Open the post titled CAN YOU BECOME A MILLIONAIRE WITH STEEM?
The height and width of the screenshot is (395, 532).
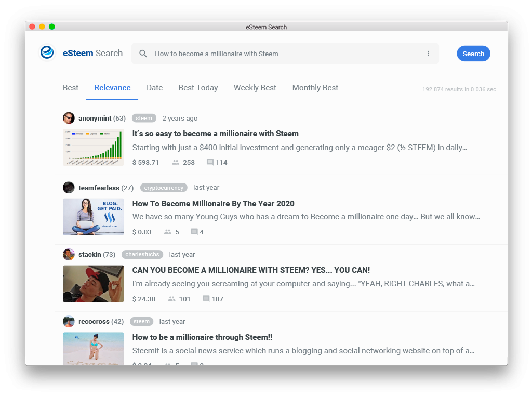pos(251,270)
